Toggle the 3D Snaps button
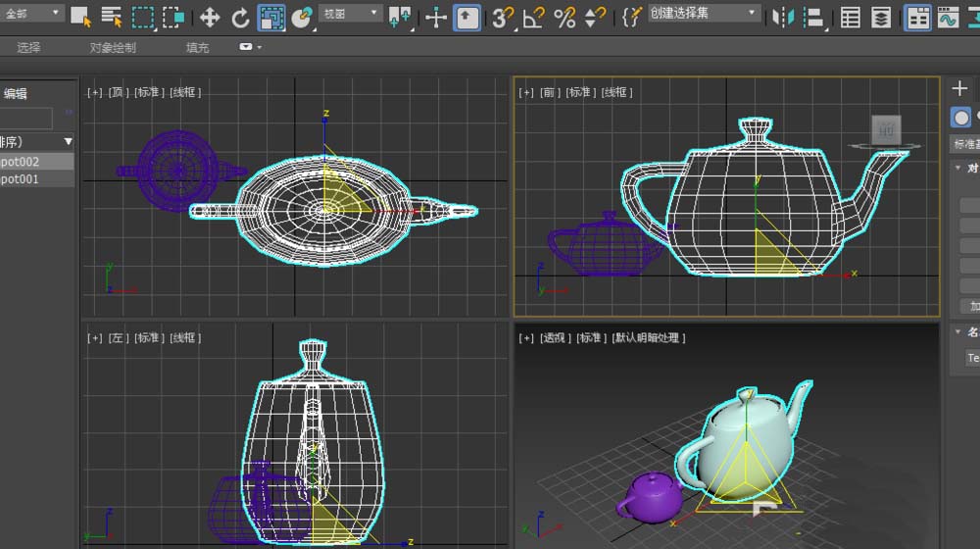This screenshot has width=980, height=549. 503,17
